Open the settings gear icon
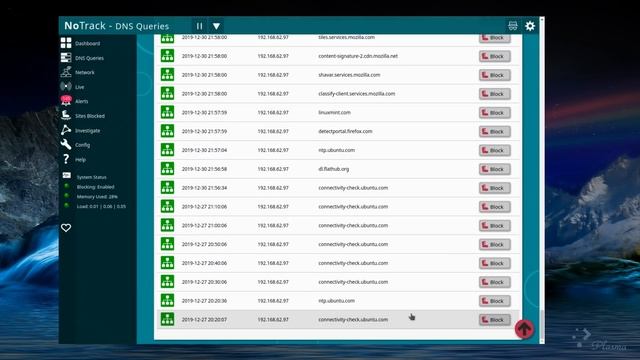640x360 pixels. 530,26
